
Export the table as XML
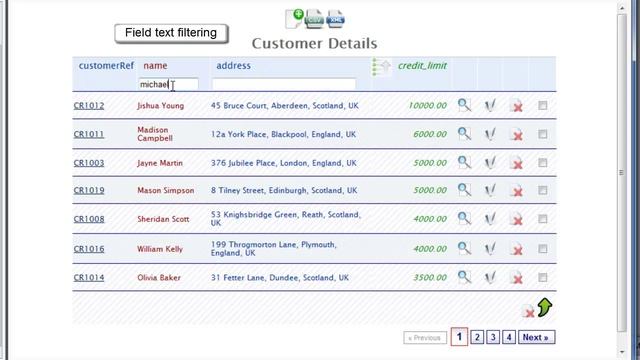click(x=336, y=19)
